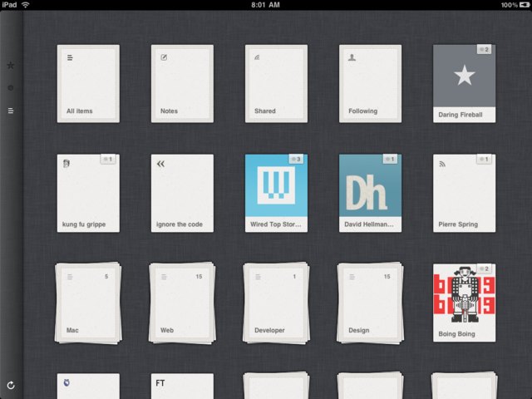The height and width of the screenshot is (399, 532).
Task: Open the Notes card
Action: pyautogui.click(x=182, y=83)
